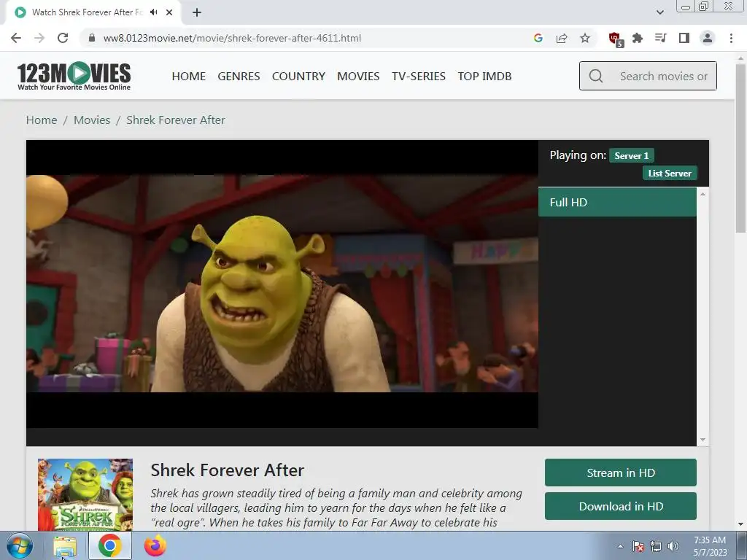Bookmark this page with star icon

click(585, 38)
